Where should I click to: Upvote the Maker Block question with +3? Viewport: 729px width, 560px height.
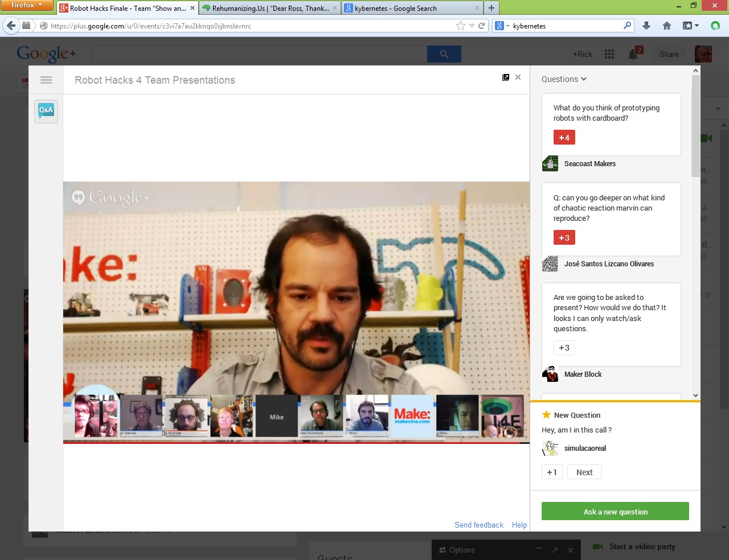point(564,348)
